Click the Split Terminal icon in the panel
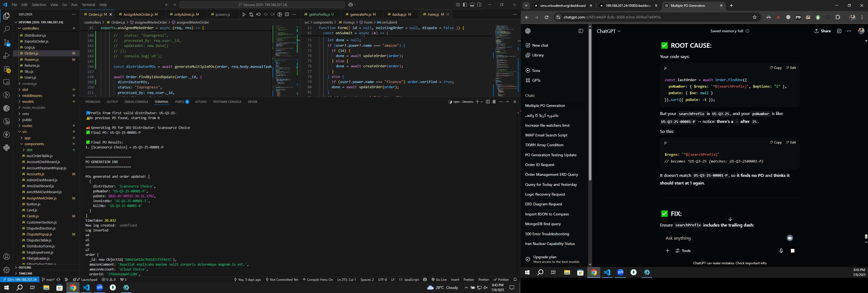Viewport: 868px width, 293px height. tap(488, 102)
